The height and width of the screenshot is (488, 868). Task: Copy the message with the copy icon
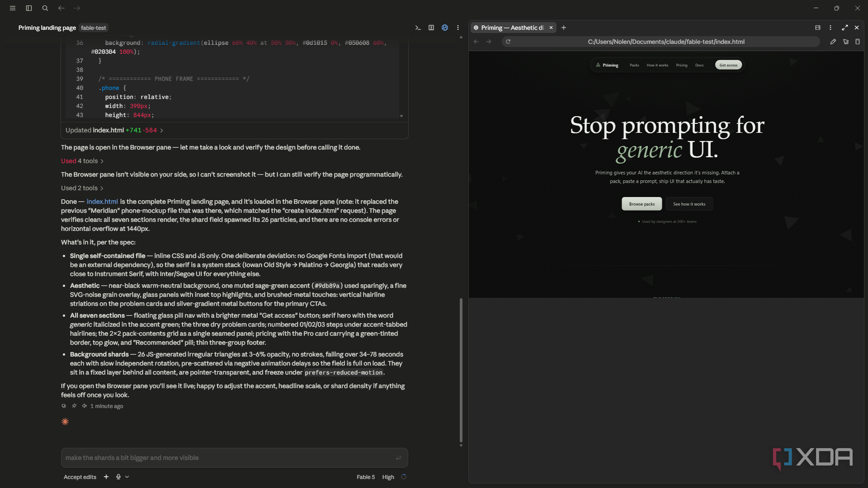(x=64, y=406)
